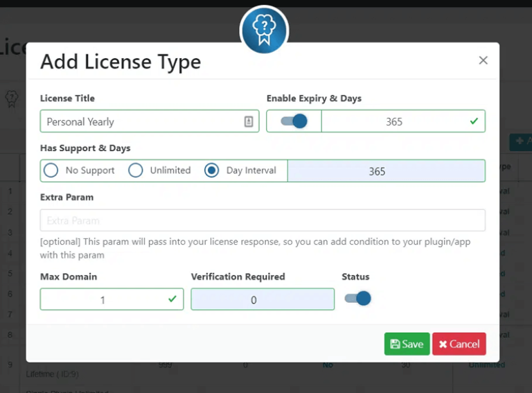Click the license badge icon above the dialog
The width and height of the screenshot is (532, 393).
[x=264, y=30]
